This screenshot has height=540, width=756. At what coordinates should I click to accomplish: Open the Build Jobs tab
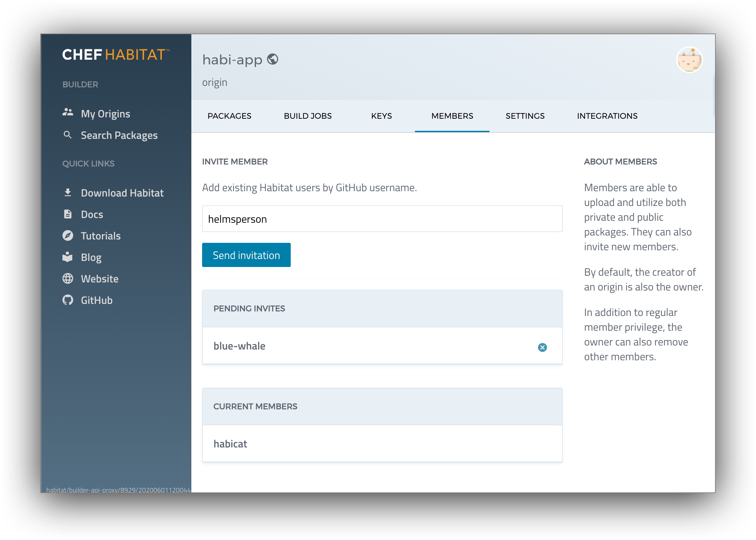coord(308,116)
